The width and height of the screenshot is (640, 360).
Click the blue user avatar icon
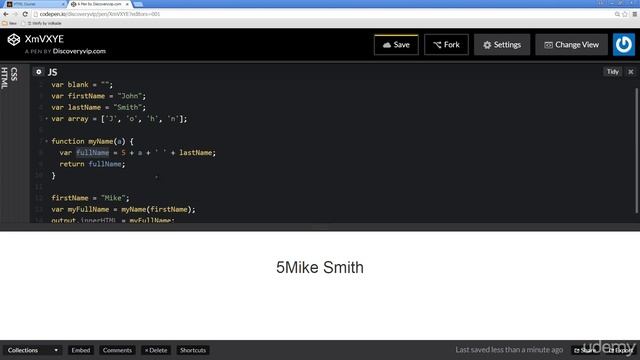pyautogui.click(x=624, y=44)
